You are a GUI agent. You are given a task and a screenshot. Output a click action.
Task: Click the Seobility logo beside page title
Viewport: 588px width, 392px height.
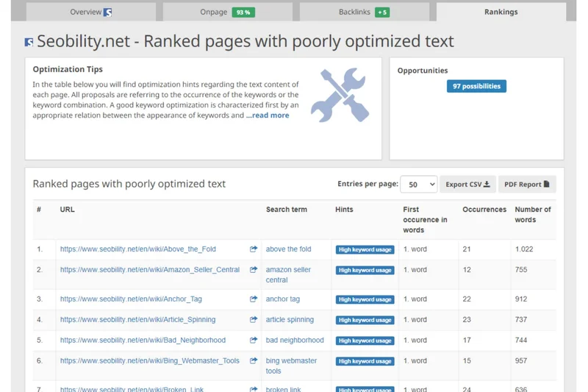coord(29,43)
